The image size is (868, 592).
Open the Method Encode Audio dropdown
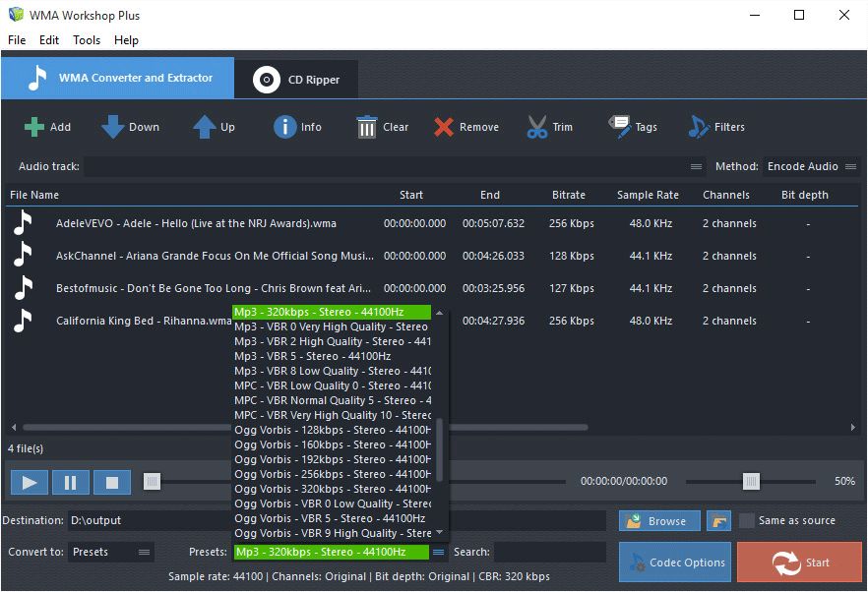(811, 166)
